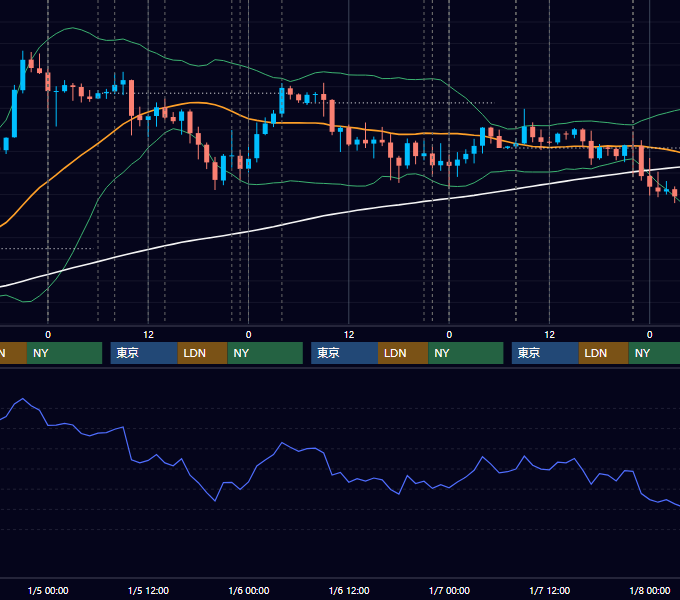Click the hour label 0 above 1/6 00:00
The width and height of the screenshot is (680, 600).
pyautogui.click(x=248, y=335)
